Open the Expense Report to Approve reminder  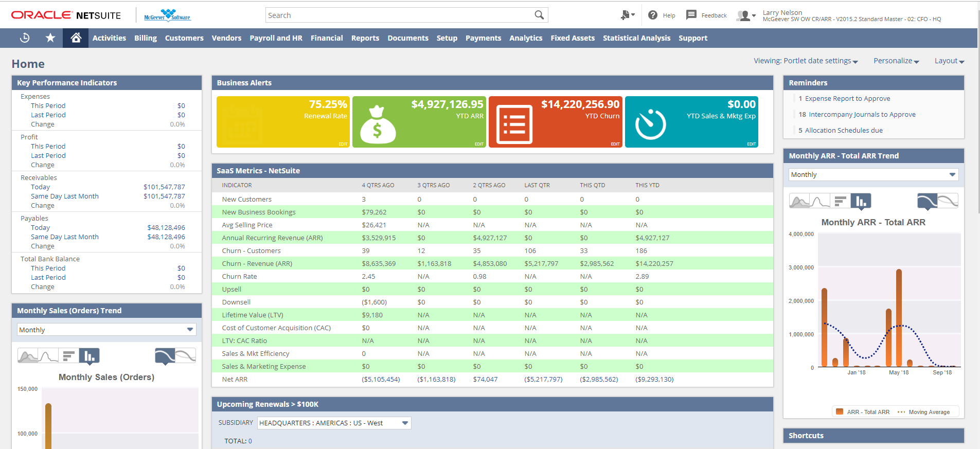tap(847, 99)
